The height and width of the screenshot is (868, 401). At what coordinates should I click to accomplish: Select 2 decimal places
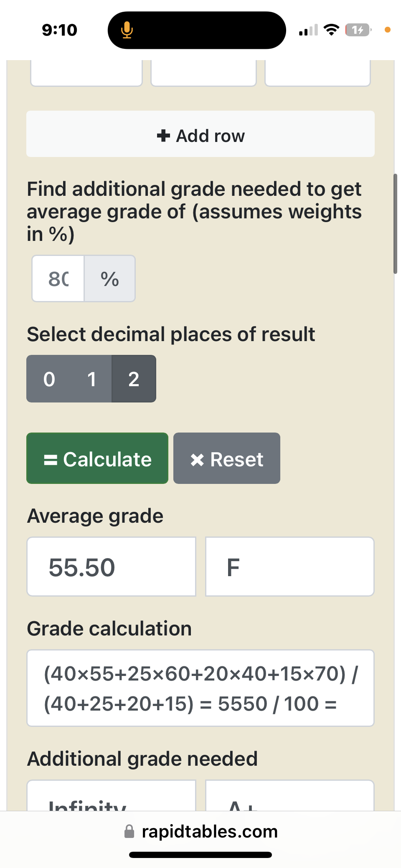134,379
